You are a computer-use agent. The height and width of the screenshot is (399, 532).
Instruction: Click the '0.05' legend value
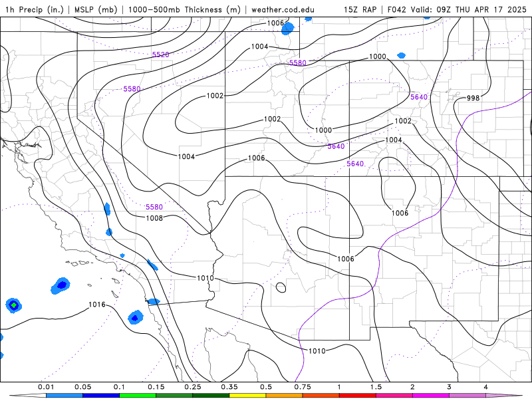[x=82, y=387]
